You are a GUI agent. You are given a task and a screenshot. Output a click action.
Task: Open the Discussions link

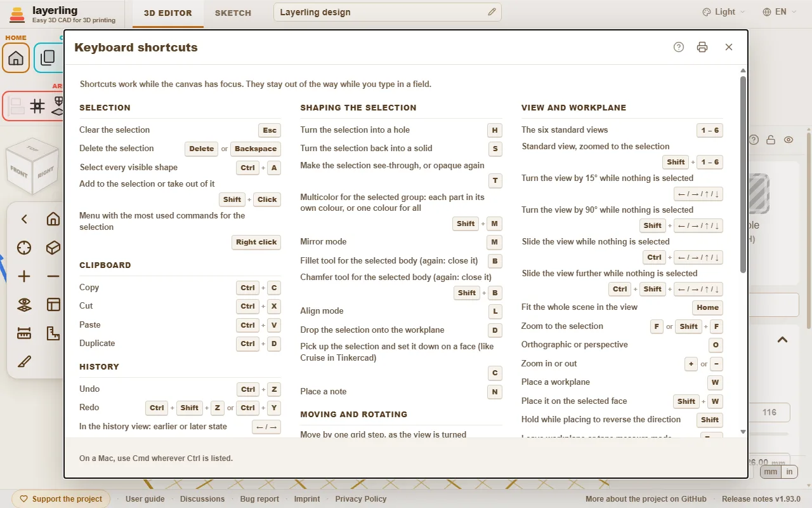coord(202,499)
